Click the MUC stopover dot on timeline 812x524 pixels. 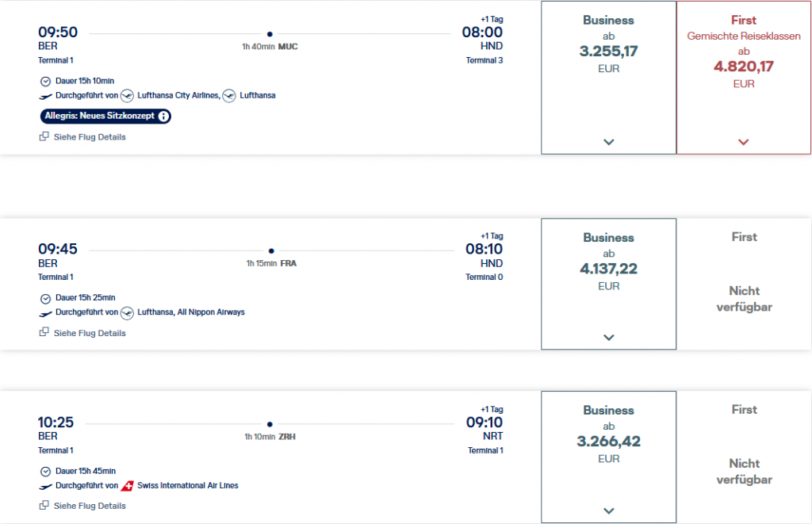pyautogui.click(x=270, y=34)
